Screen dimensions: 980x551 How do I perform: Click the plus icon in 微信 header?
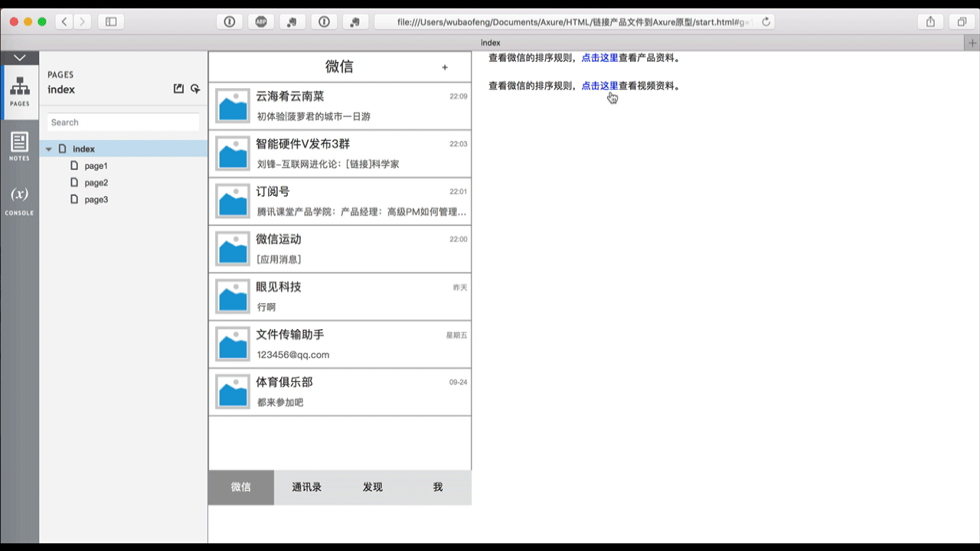pyautogui.click(x=445, y=67)
